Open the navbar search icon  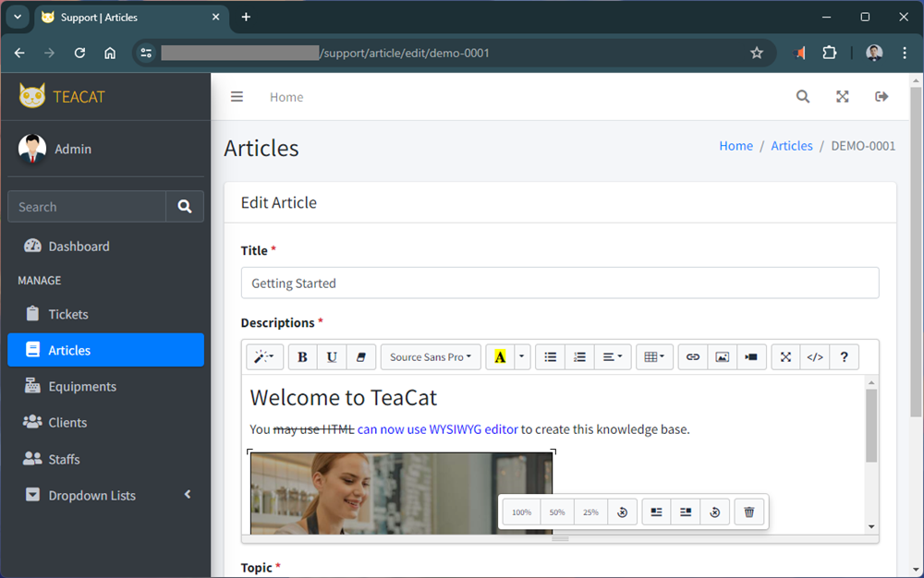pyautogui.click(x=803, y=97)
